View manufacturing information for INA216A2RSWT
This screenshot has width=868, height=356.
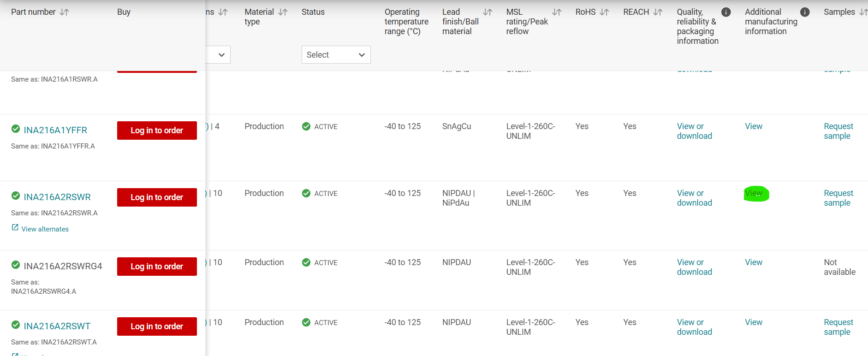(x=754, y=322)
